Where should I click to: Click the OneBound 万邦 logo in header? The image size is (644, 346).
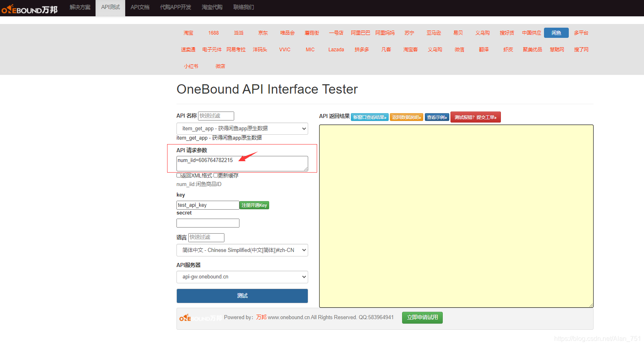click(x=30, y=9)
